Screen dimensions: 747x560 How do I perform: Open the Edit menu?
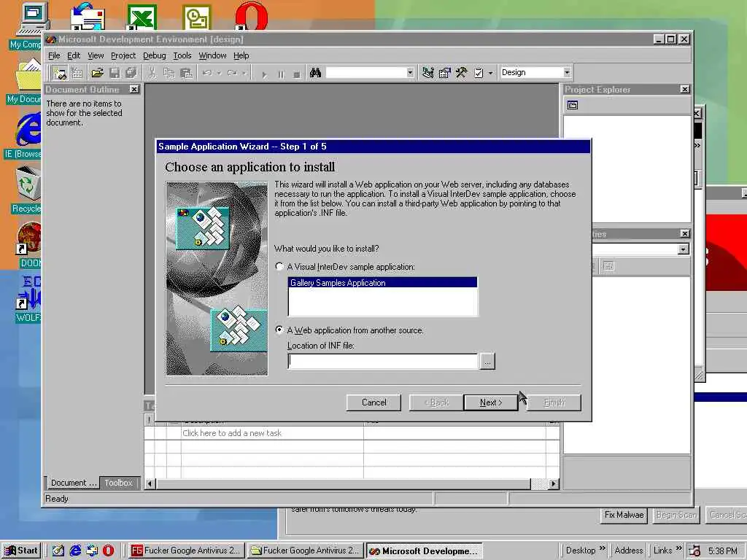(x=74, y=55)
